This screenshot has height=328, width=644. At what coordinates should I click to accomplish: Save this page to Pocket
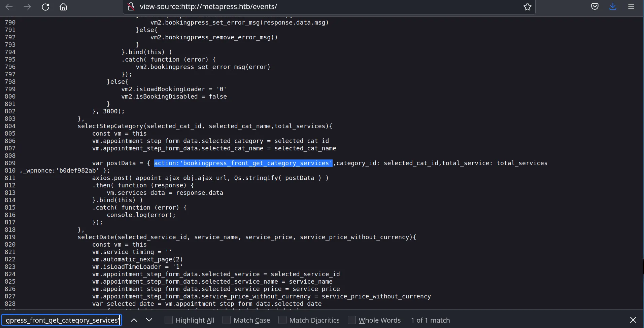coord(595,6)
